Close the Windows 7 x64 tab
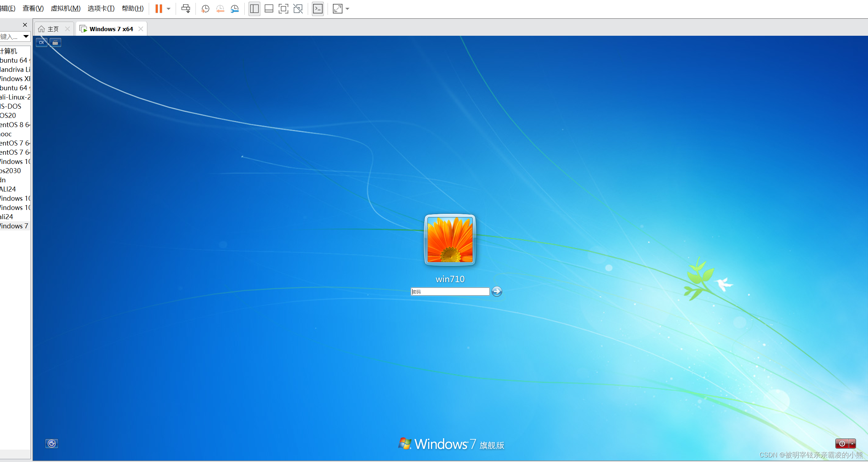This screenshot has height=462, width=868. 141,29
